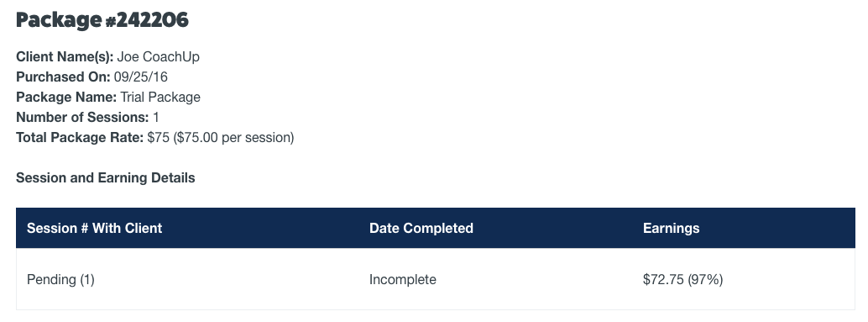Viewport: 868px width, 322px height.
Task: Click the dark blue table header bar
Action: point(436,228)
